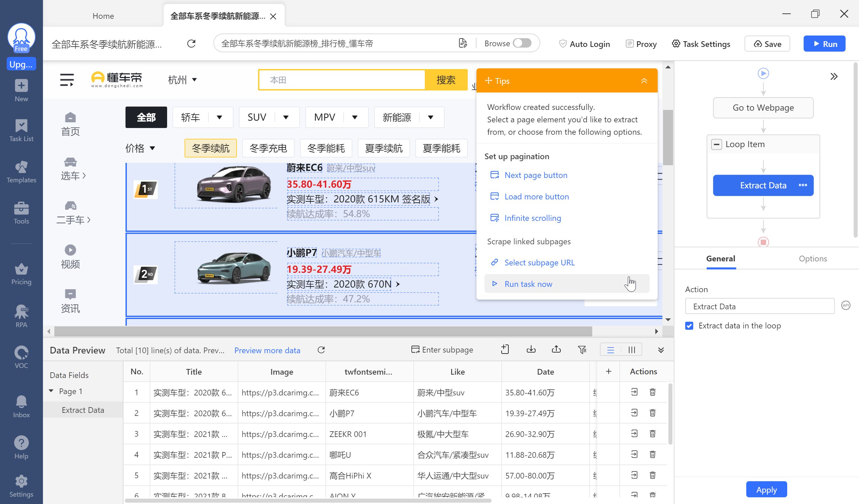Uncheck Extract data in the loop
859x504 pixels.
689,326
